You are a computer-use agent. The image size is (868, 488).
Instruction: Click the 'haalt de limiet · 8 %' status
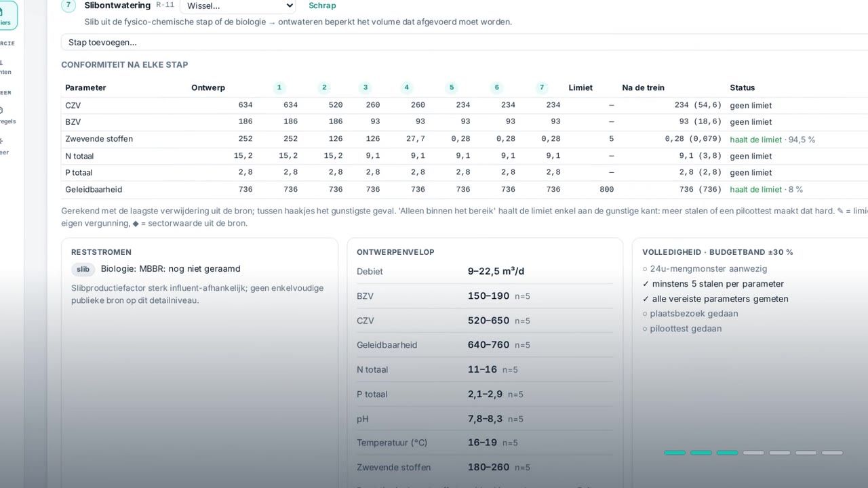pos(766,190)
